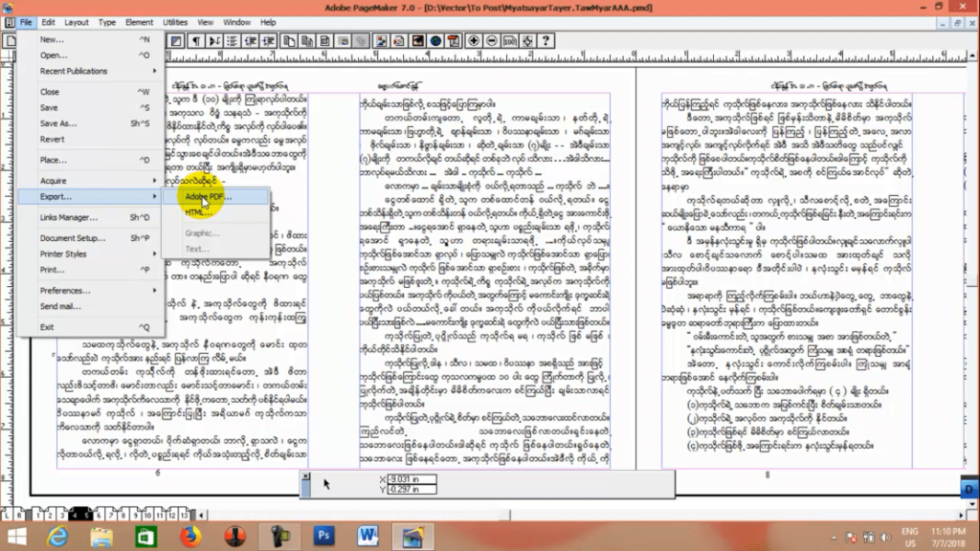Open File Explorer from the taskbar
The image size is (980, 551).
pyautogui.click(x=101, y=536)
